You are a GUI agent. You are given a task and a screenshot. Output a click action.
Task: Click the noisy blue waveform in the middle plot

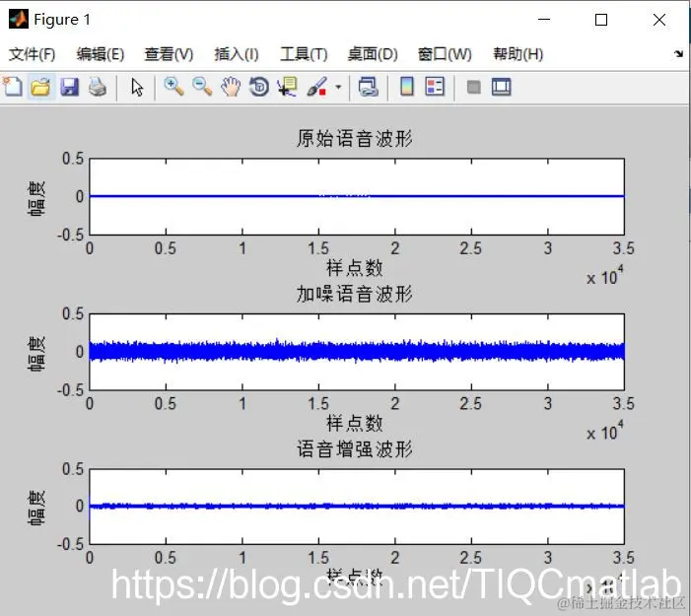click(357, 352)
